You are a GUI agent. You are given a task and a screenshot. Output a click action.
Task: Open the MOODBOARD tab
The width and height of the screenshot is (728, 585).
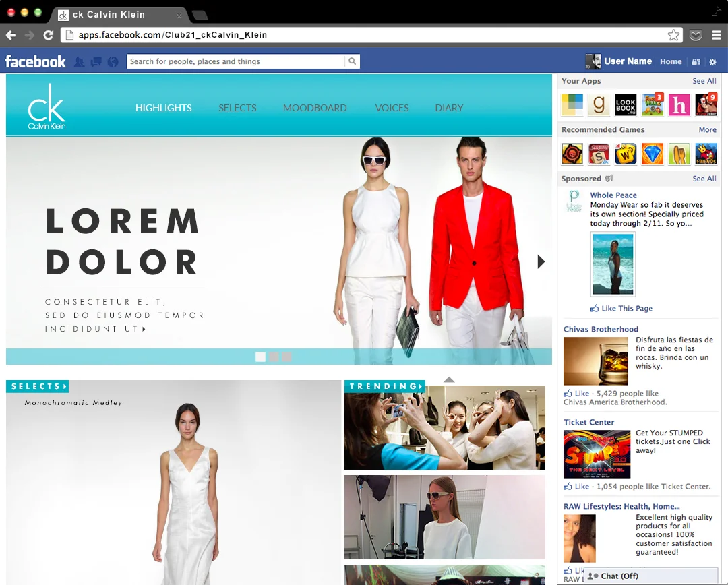315,108
